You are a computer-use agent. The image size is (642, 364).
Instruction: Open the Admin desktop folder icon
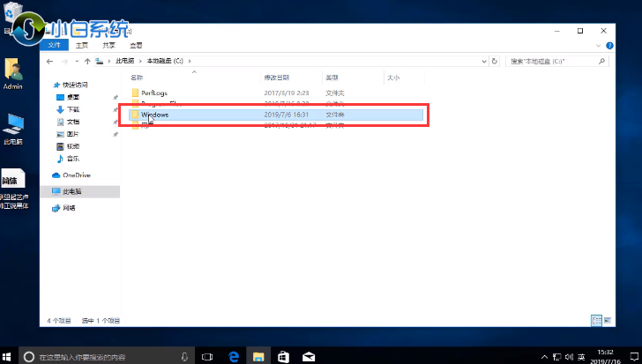13,74
